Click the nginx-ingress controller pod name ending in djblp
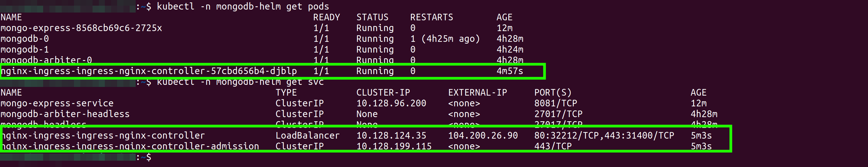868x167 pixels. pyautogui.click(x=149, y=71)
